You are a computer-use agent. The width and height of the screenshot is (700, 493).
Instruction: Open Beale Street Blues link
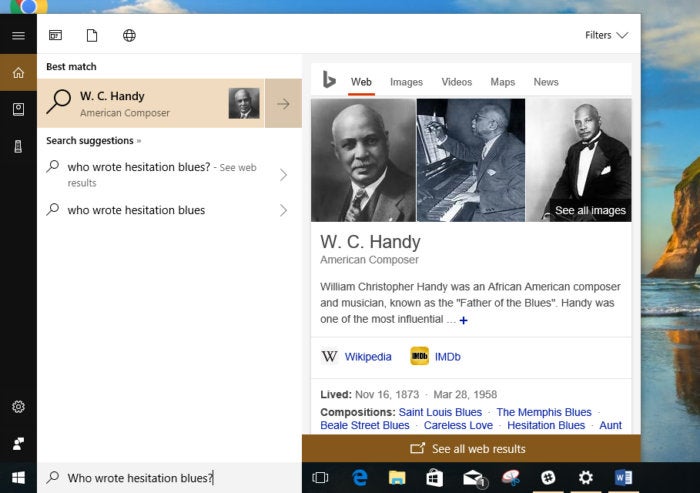click(x=365, y=426)
